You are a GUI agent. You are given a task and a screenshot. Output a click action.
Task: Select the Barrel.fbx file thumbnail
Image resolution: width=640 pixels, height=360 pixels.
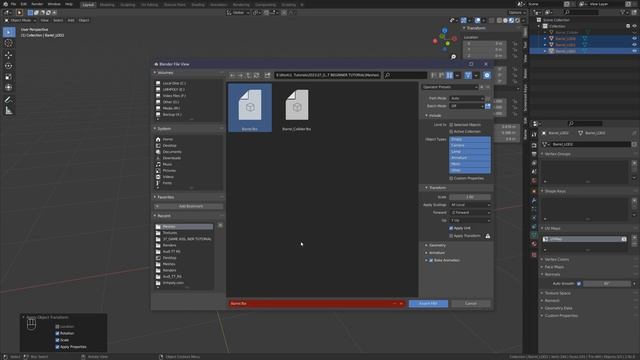pos(250,108)
